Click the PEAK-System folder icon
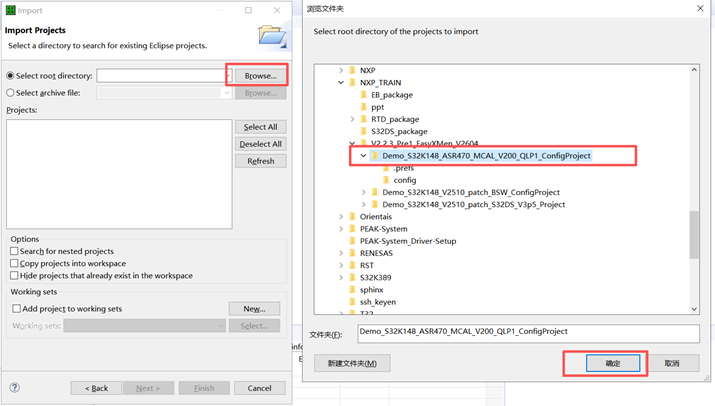This screenshot has width=715, height=406. [x=352, y=229]
